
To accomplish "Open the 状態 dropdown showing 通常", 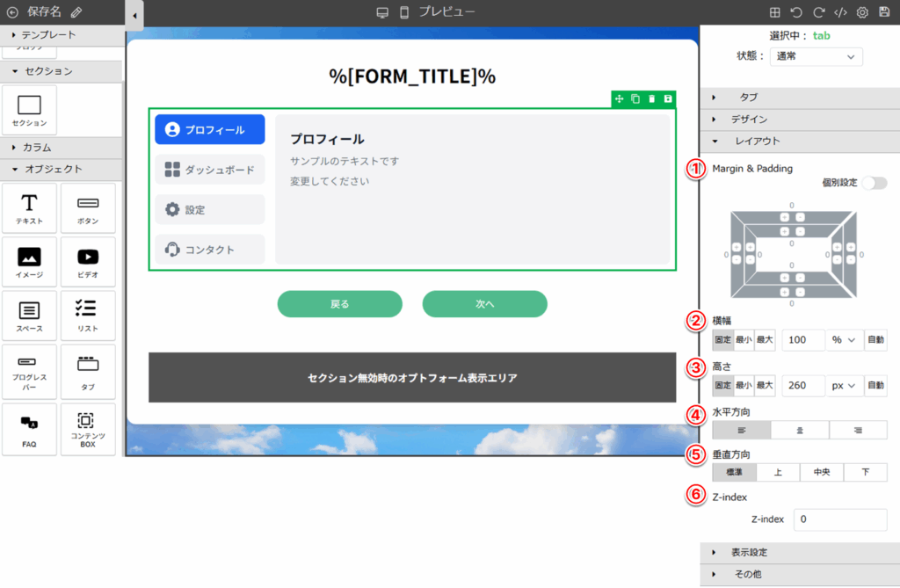I will [x=816, y=56].
